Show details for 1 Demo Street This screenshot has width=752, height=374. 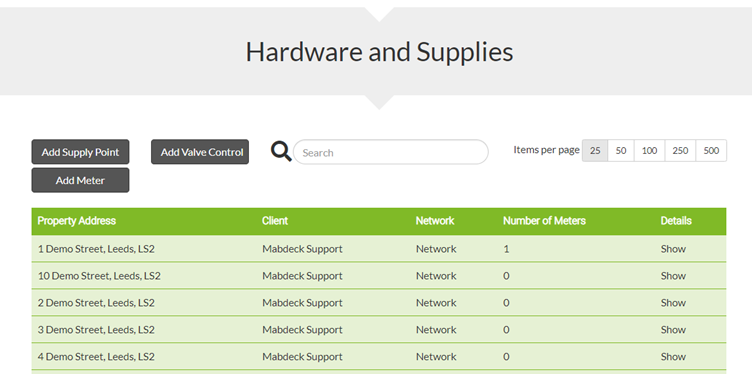(673, 249)
